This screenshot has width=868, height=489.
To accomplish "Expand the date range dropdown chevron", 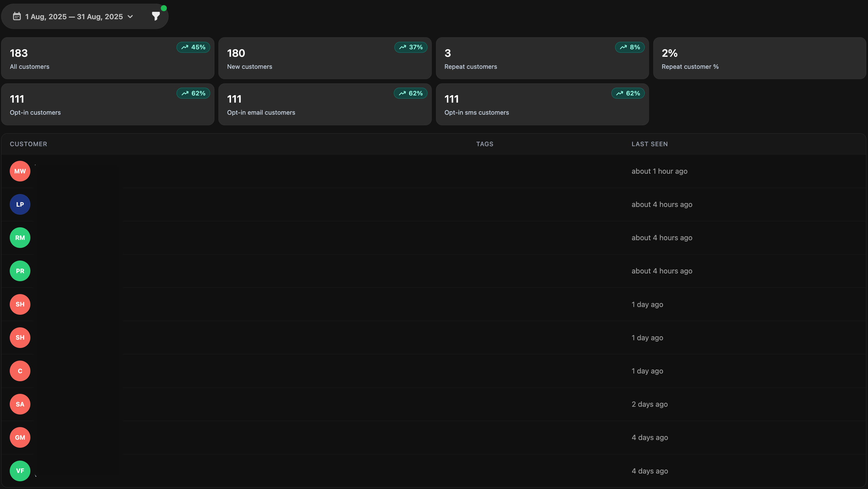I will pos(130,17).
